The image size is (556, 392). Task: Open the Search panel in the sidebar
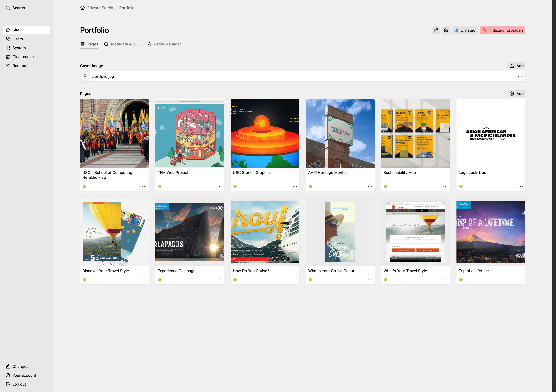coord(15,8)
